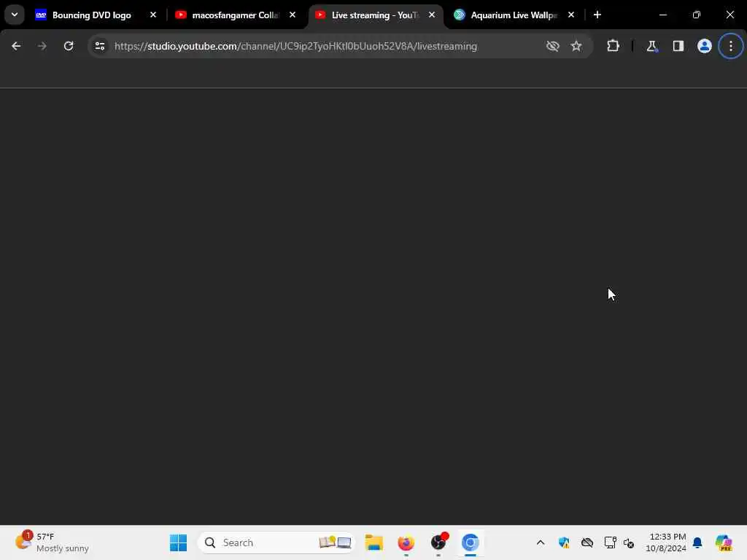Open the profile avatar menu
Screen dimensions: 747x560
(705, 46)
